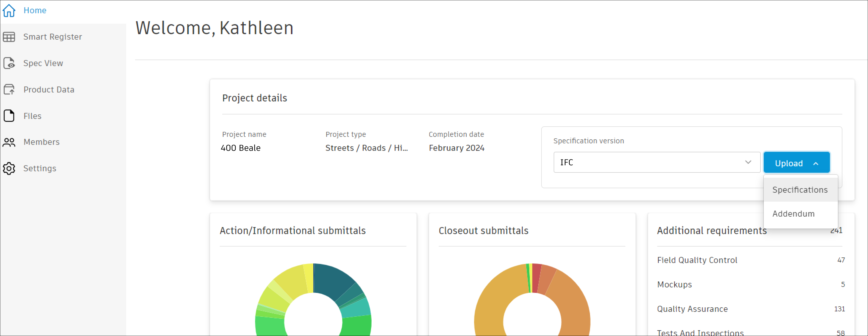This screenshot has width=868, height=336.
Task: Click the dropdown arrow beside IFC
Action: (x=748, y=162)
